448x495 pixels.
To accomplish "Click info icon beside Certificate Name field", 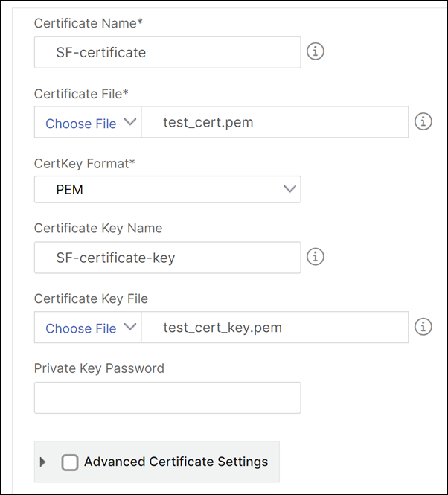I will 316,51.
